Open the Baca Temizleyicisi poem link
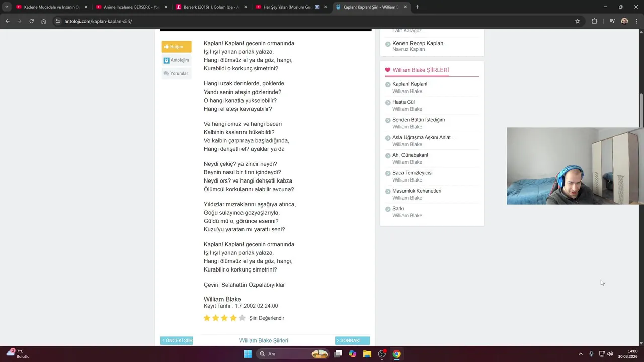The image size is (644, 362). coord(413,173)
